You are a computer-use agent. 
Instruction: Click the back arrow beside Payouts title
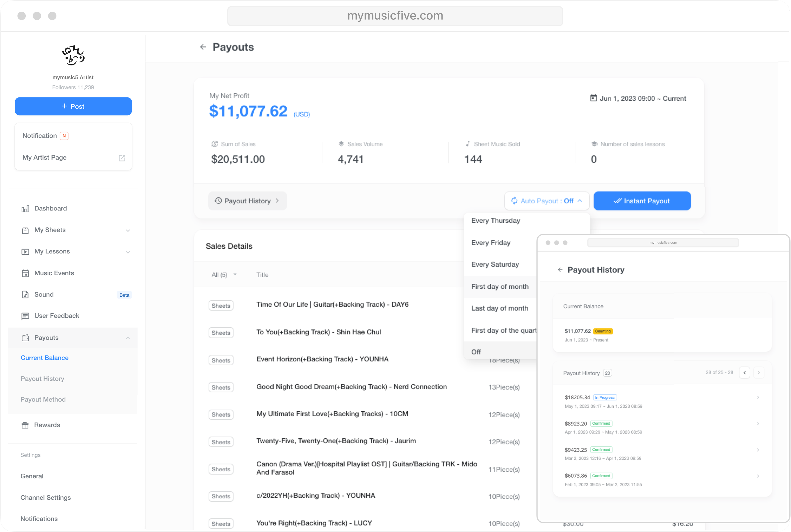pos(203,47)
